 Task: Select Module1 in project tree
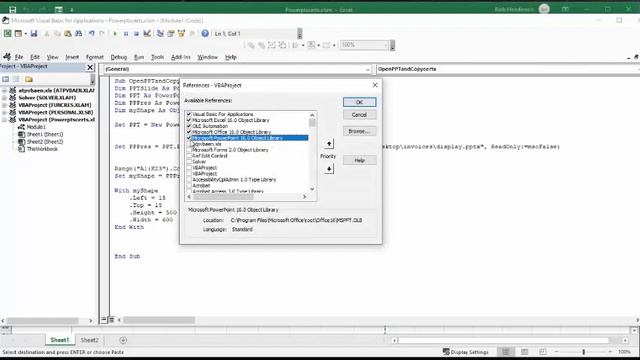[36, 127]
